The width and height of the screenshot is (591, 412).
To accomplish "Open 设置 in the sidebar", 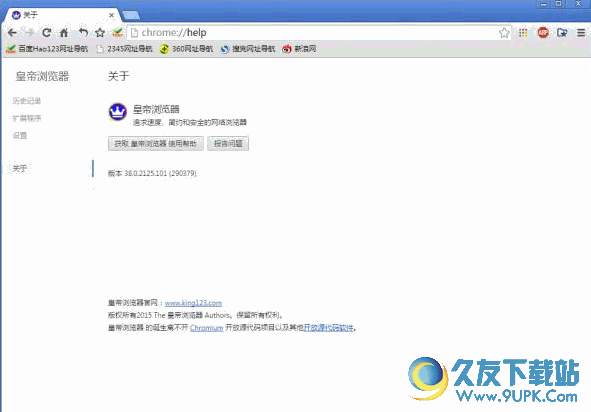I will coord(20,135).
